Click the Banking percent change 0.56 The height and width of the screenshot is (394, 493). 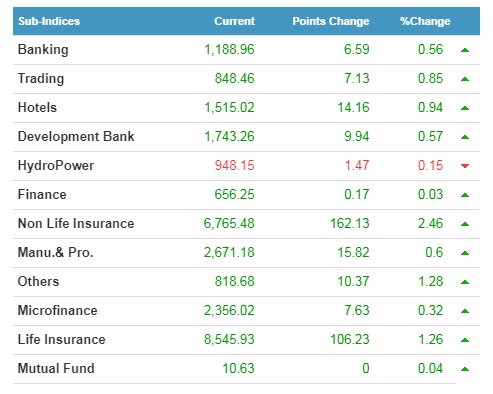430,49
